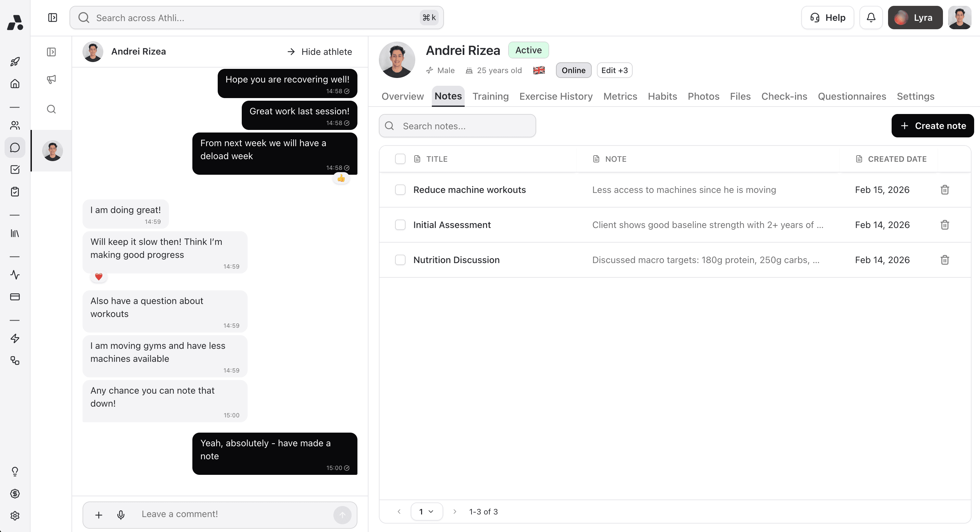Open the Edit +3 dropdown on the profile
Screen dimensions: 980x532
click(614, 70)
